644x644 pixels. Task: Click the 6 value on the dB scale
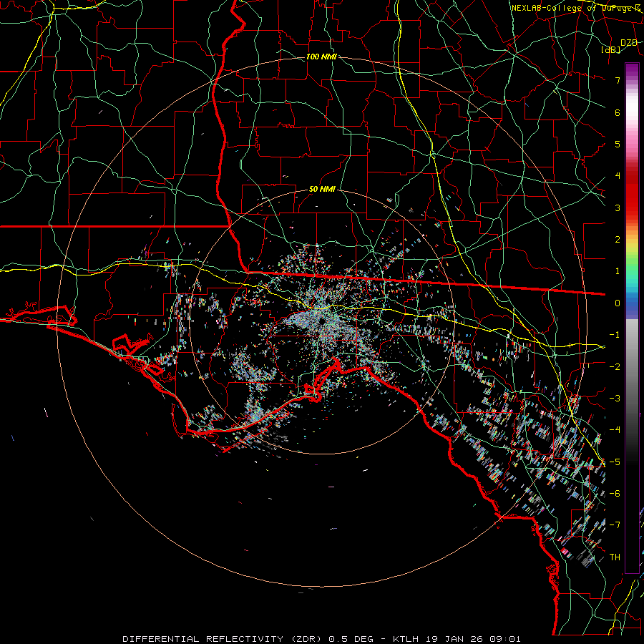coord(618,112)
